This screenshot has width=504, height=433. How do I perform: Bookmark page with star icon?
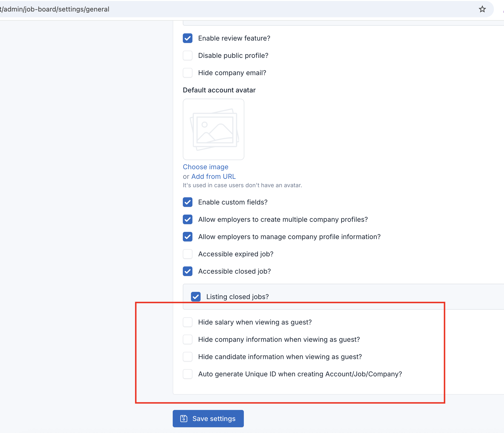click(x=482, y=9)
